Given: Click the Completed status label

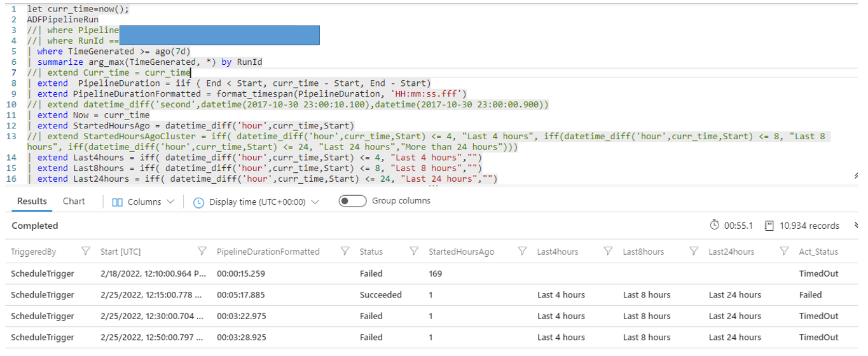Looking at the screenshot, I should click(x=35, y=226).
